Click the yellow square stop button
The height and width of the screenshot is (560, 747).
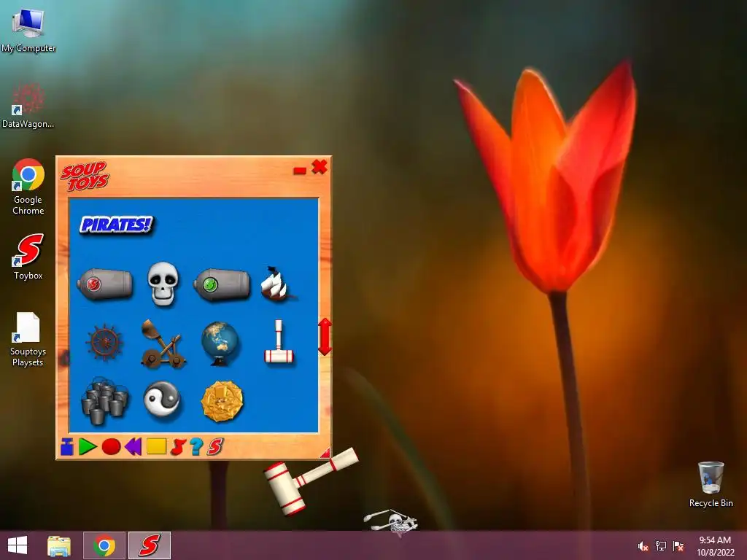156,447
